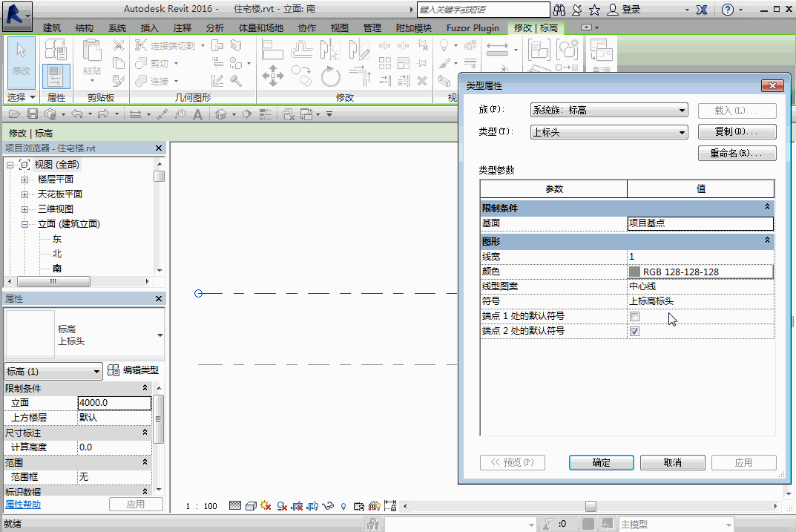Uncheck default symbol at endpoint 2 checkbox
796x532 pixels.
click(634, 331)
